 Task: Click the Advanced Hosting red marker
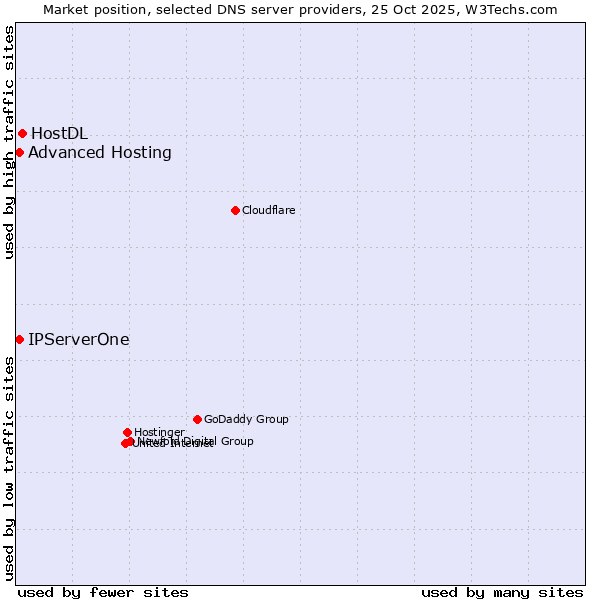click(19, 152)
